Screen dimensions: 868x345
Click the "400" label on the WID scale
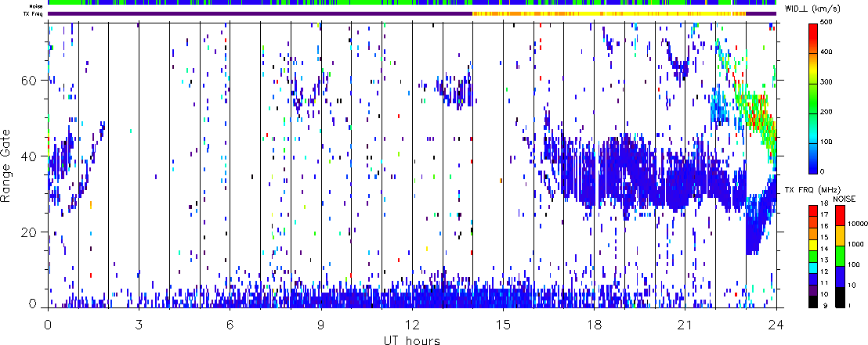click(828, 52)
